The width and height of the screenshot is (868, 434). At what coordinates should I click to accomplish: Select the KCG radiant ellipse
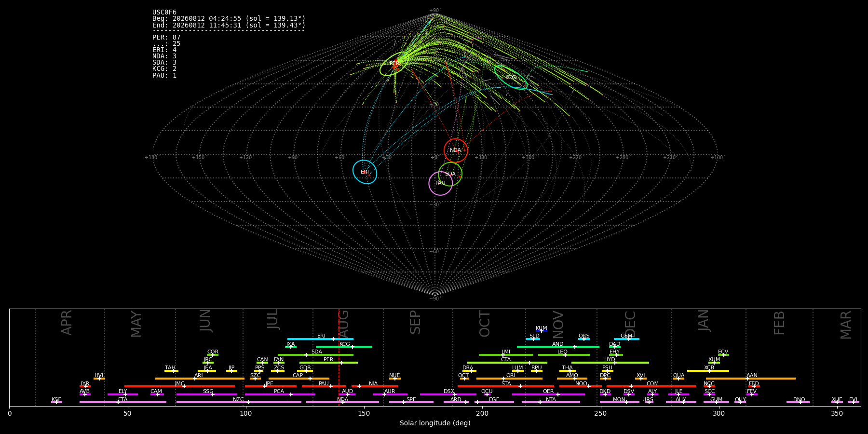pyautogui.click(x=511, y=77)
